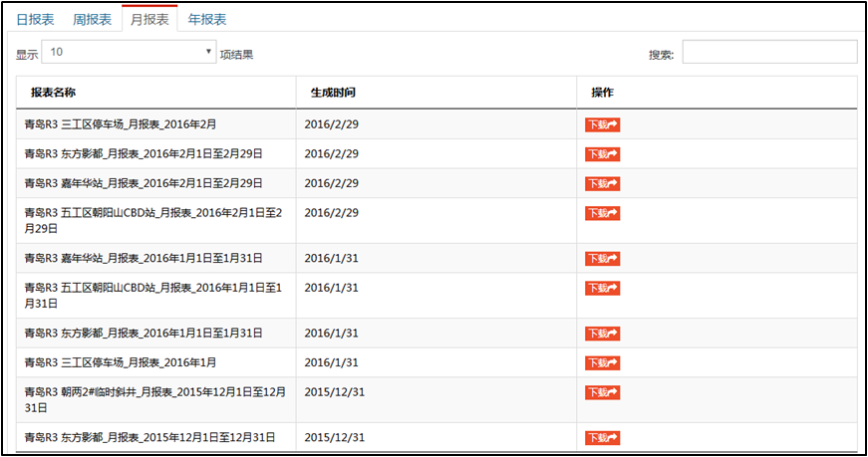The width and height of the screenshot is (868, 457).
Task: Download 嘉年华站 2016年1月 report
Action: (602, 259)
